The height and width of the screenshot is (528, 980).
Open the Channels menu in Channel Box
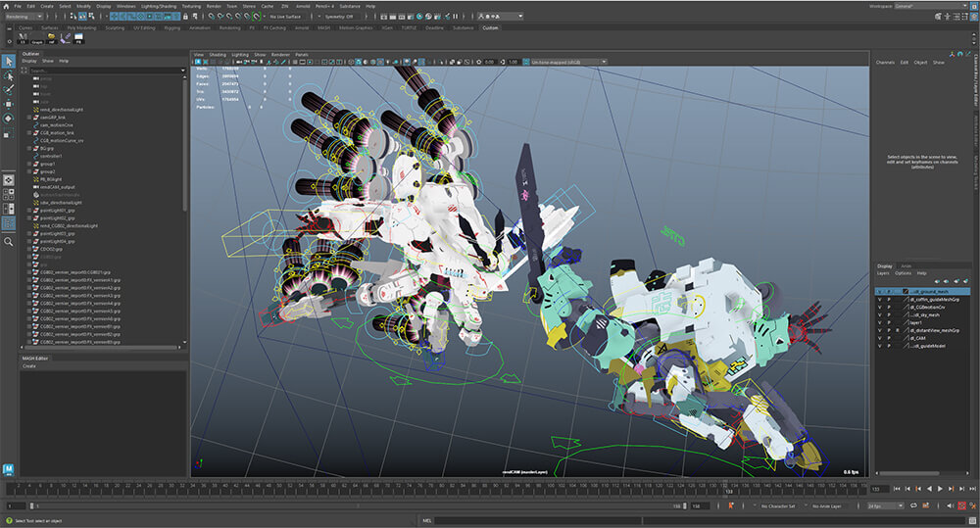pyautogui.click(x=885, y=63)
